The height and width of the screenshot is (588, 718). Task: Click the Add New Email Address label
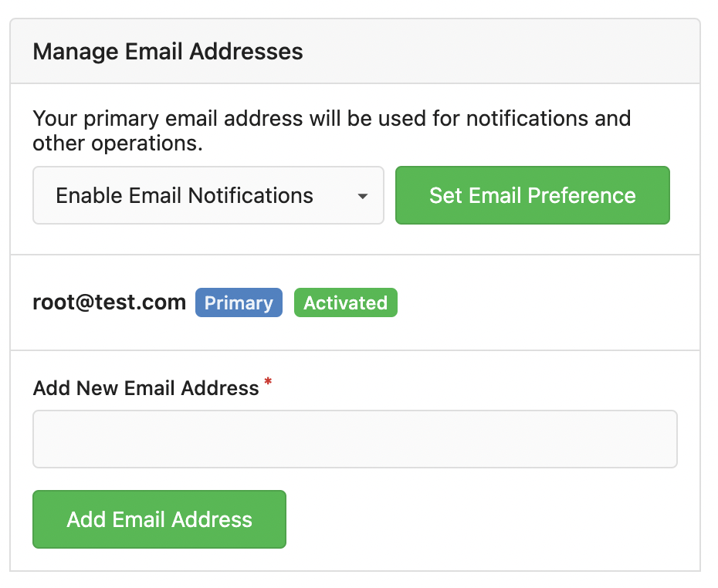(x=146, y=387)
